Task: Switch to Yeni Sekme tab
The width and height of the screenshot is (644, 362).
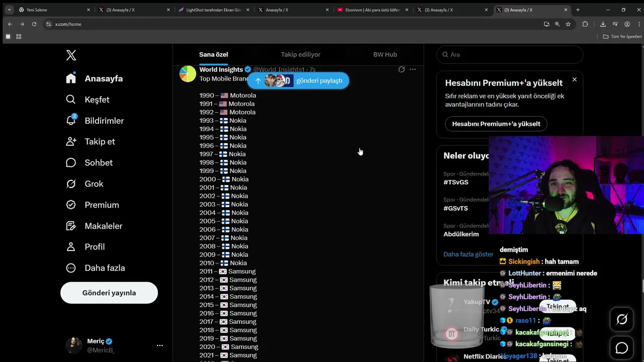Action: tap(54, 10)
